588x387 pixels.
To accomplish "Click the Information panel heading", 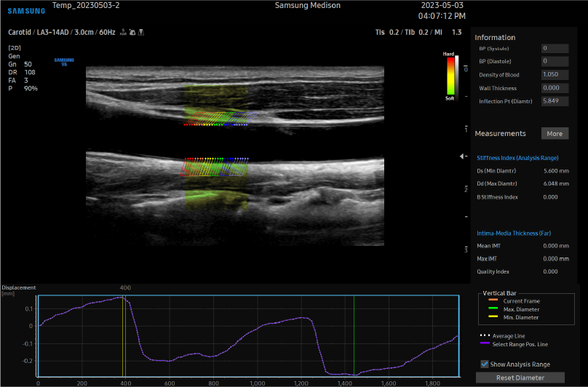I will click(x=495, y=38).
